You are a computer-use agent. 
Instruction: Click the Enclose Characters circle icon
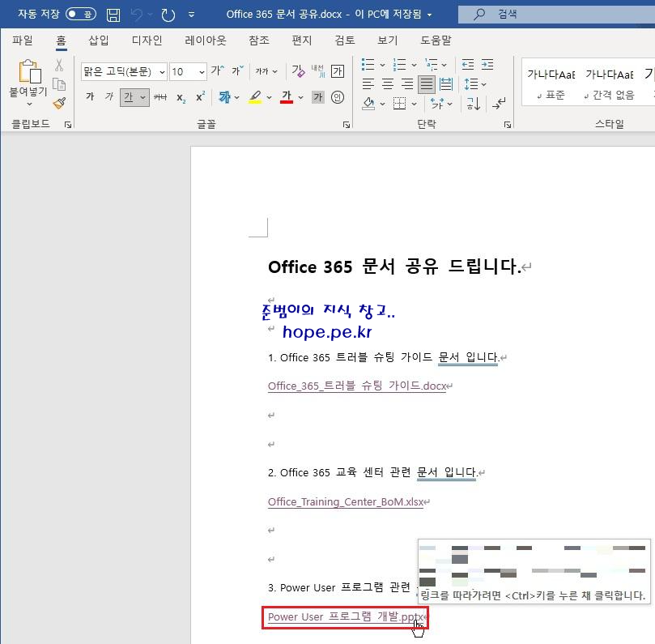tap(337, 97)
